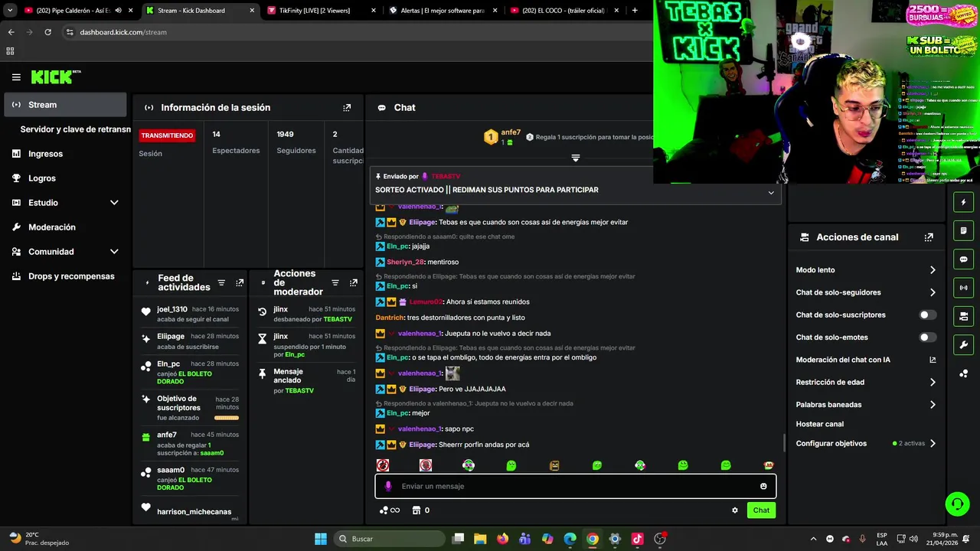
Task: Toggle Chat de solo-suscriptores switch
Action: click(x=927, y=315)
